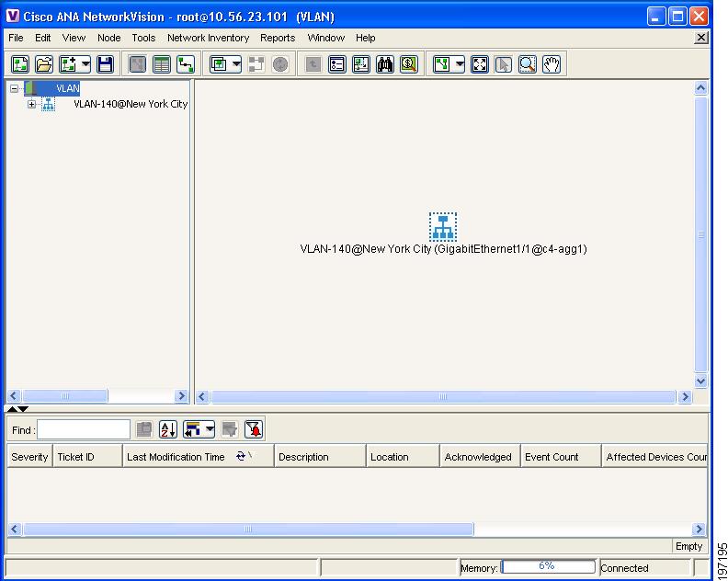Collapse the VLAN root tree node
This screenshot has height=581, width=728.
[x=14, y=88]
